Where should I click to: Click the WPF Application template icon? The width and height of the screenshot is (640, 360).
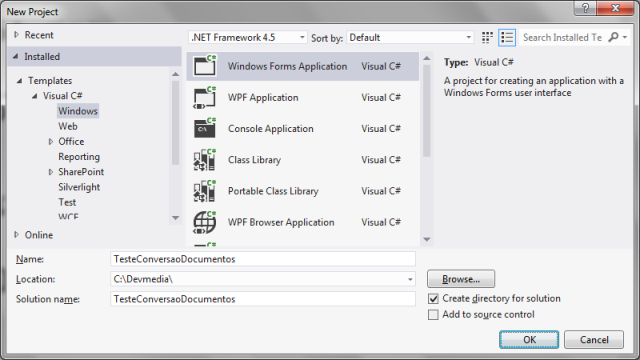(204, 98)
